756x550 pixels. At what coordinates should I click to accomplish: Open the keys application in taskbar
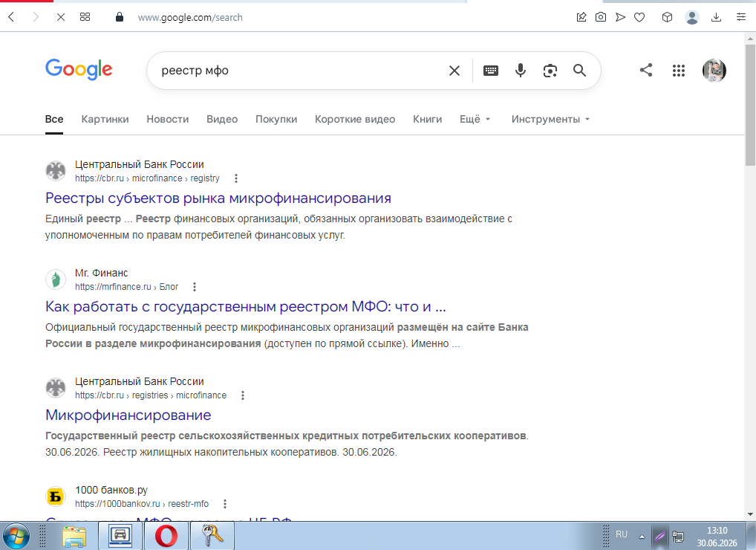pyautogui.click(x=212, y=536)
